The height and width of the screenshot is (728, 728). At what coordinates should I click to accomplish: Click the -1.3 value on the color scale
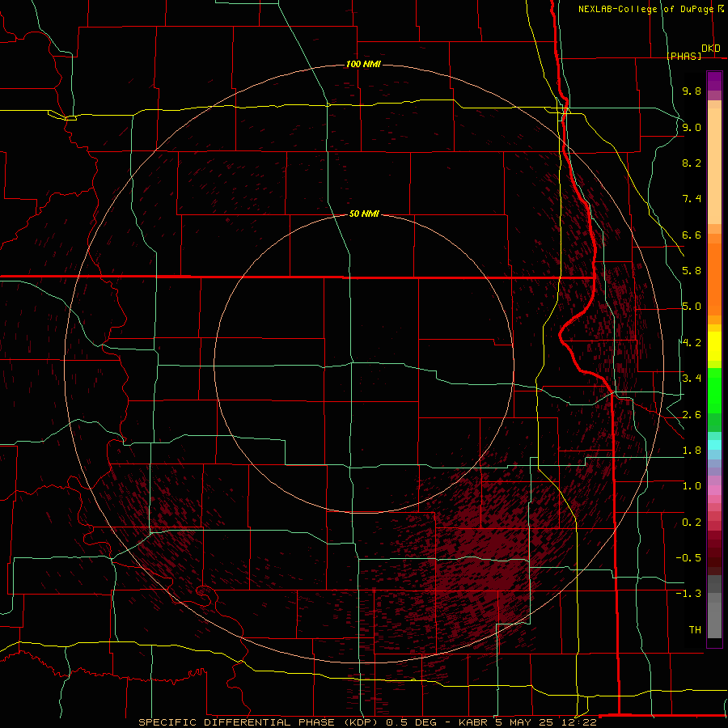pos(688,594)
